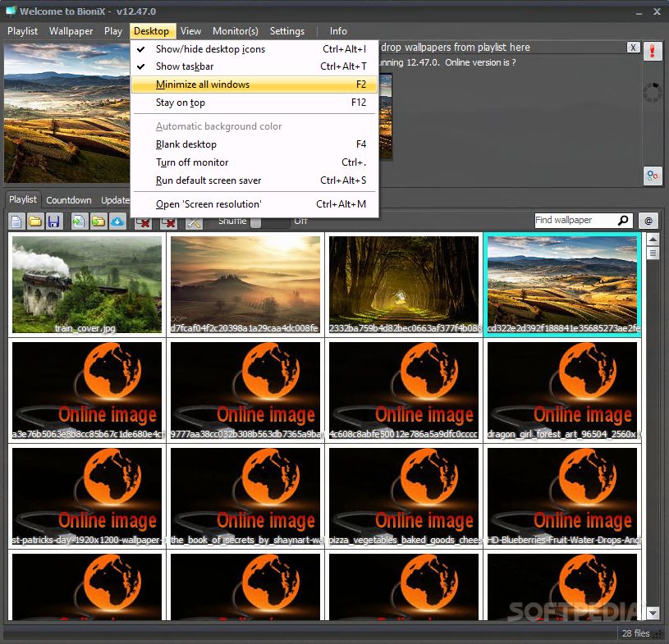The image size is (669, 644).
Task: Select the st-patricks-day-1920x1200 wallpaper thumbnail
Action: pyautogui.click(x=87, y=496)
